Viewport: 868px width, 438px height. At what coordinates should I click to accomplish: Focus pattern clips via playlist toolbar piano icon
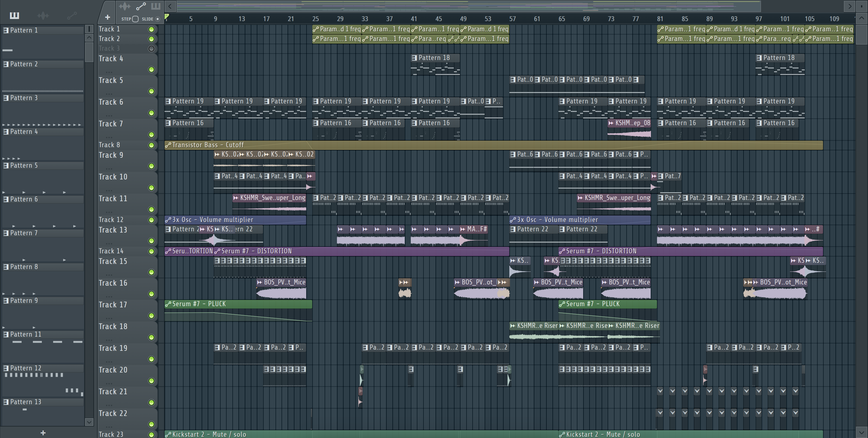click(x=156, y=6)
